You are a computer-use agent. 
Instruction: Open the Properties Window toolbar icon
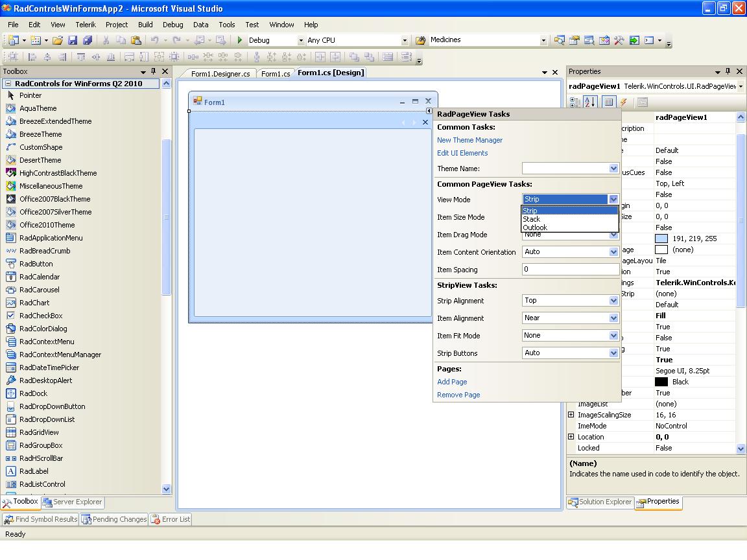click(574, 40)
